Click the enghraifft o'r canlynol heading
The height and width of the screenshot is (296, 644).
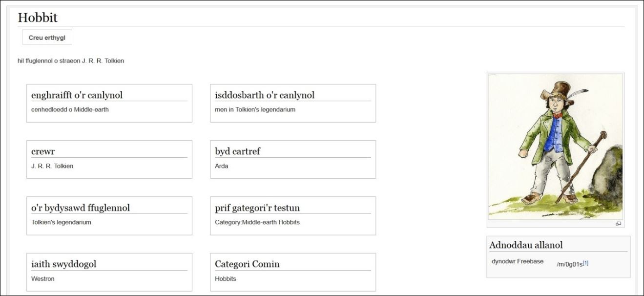click(x=77, y=95)
